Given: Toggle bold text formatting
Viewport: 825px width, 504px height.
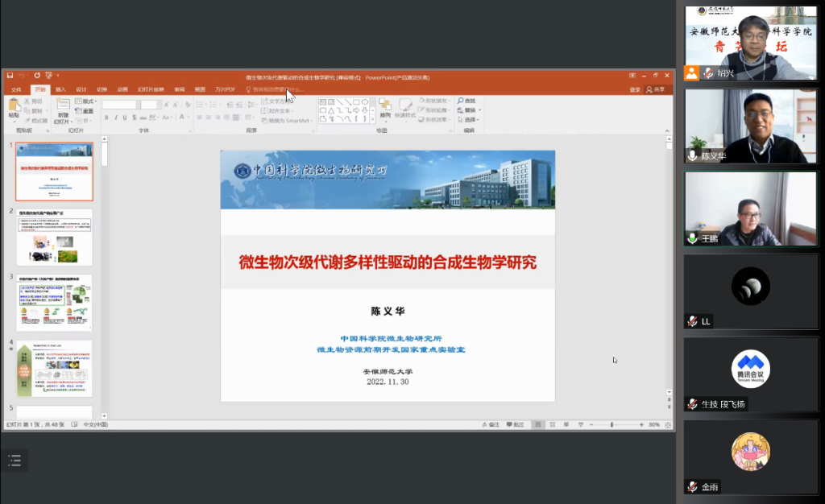Looking at the screenshot, I should (x=106, y=118).
